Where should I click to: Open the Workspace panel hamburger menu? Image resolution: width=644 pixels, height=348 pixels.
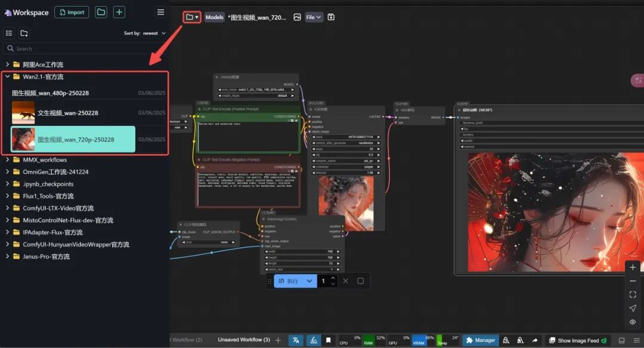[x=160, y=13]
